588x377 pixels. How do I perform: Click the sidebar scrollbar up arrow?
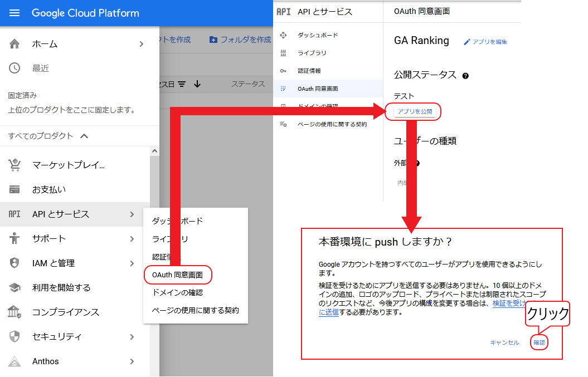155,151
